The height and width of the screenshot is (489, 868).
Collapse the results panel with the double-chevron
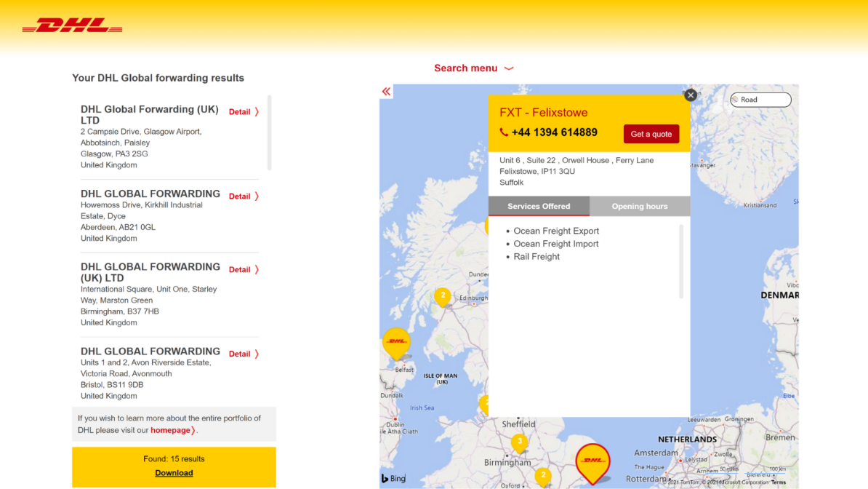[385, 91]
